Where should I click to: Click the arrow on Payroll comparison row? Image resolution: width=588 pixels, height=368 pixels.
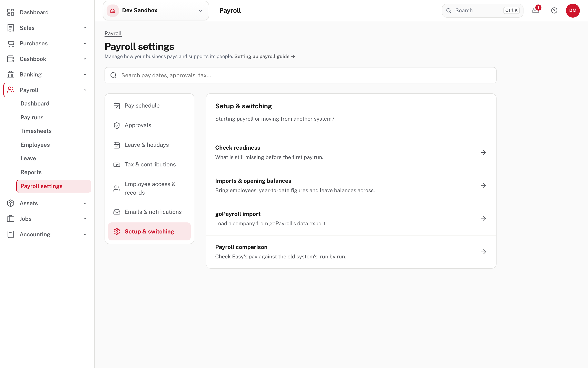[x=483, y=252]
